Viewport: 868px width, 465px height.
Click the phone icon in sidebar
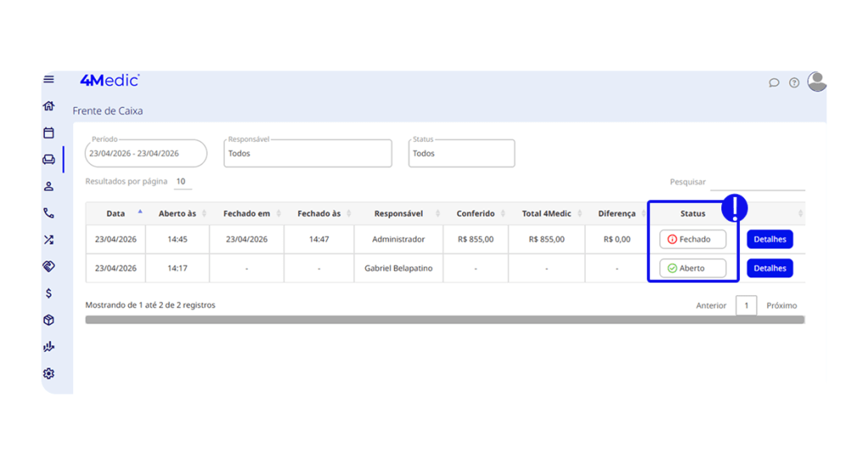49,213
